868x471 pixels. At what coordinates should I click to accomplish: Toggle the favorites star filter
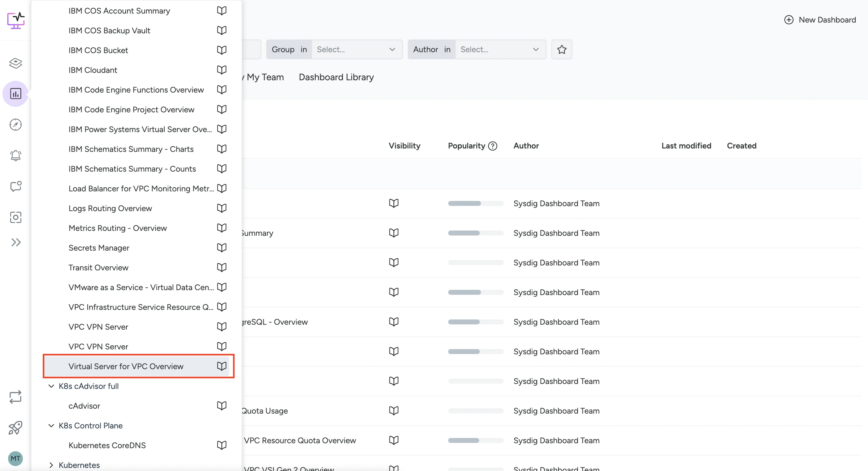(562, 49)
